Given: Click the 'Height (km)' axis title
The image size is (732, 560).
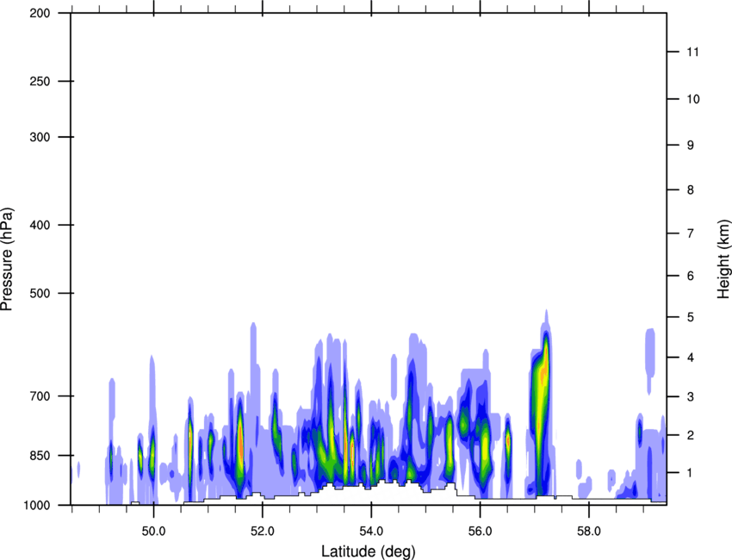Looking at the screenshot, I should (x=723, y=258).
